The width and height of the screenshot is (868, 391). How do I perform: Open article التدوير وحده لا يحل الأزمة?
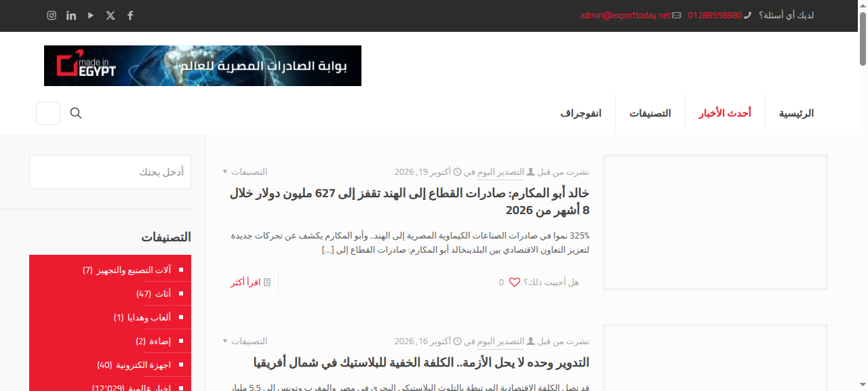coord(421,363)
